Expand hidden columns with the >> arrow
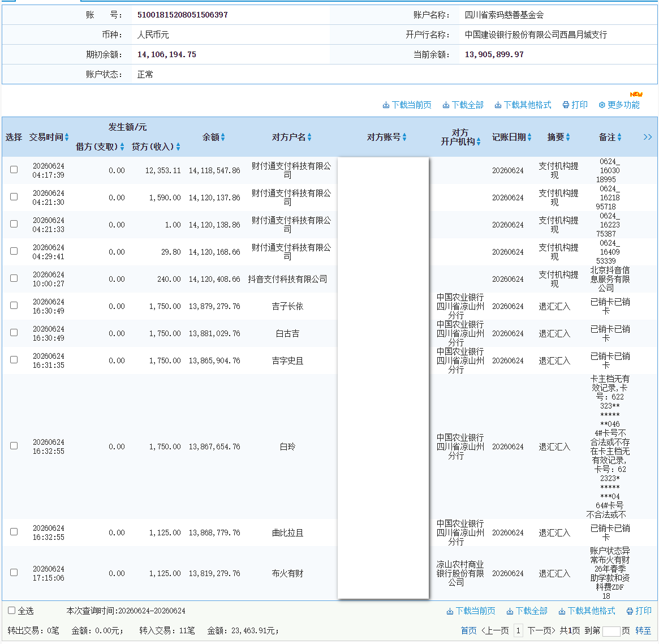Image resolution: width=659 pixels, height=644 pixels. pyautogui.click(x=648, y=137)
